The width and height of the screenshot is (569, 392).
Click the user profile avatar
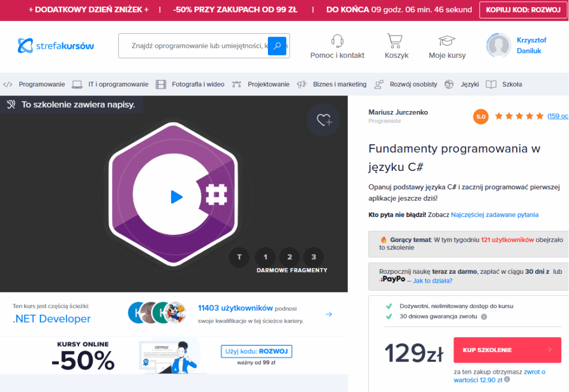click(x=498, y=46)
